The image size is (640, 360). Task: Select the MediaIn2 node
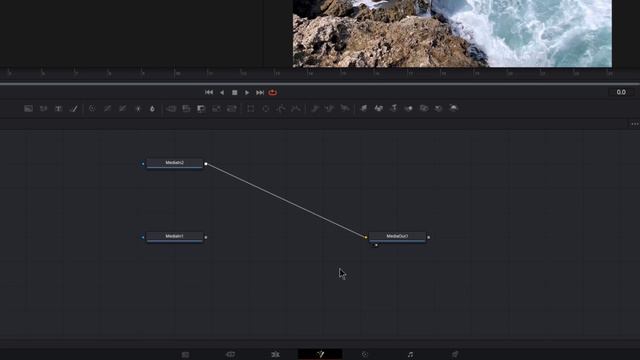tap(175, 163)
